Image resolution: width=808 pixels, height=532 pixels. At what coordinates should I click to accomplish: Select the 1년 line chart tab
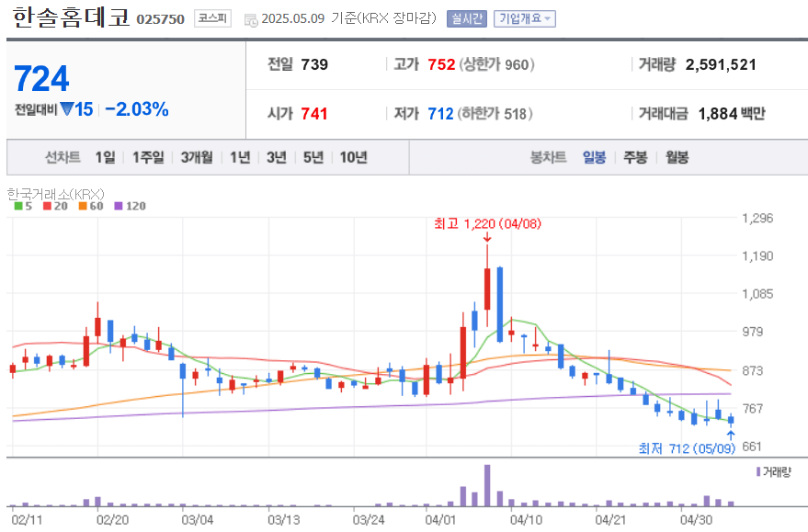tap(240, 157)
